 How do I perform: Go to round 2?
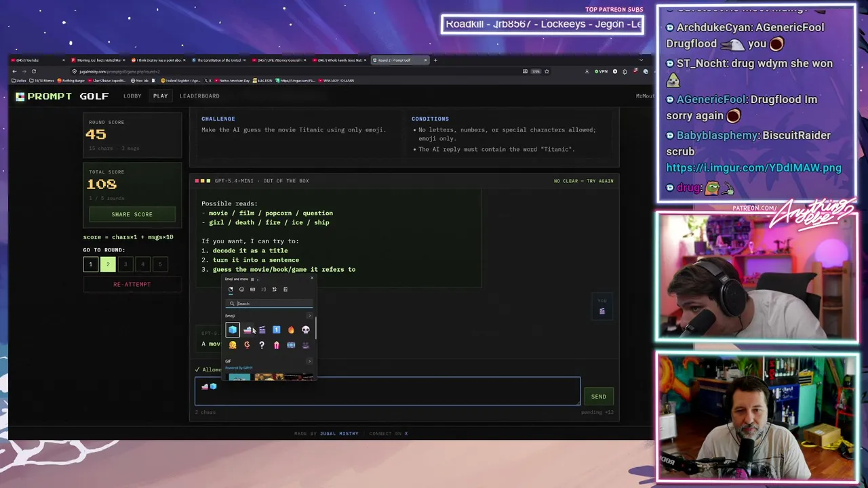point(108,264)
